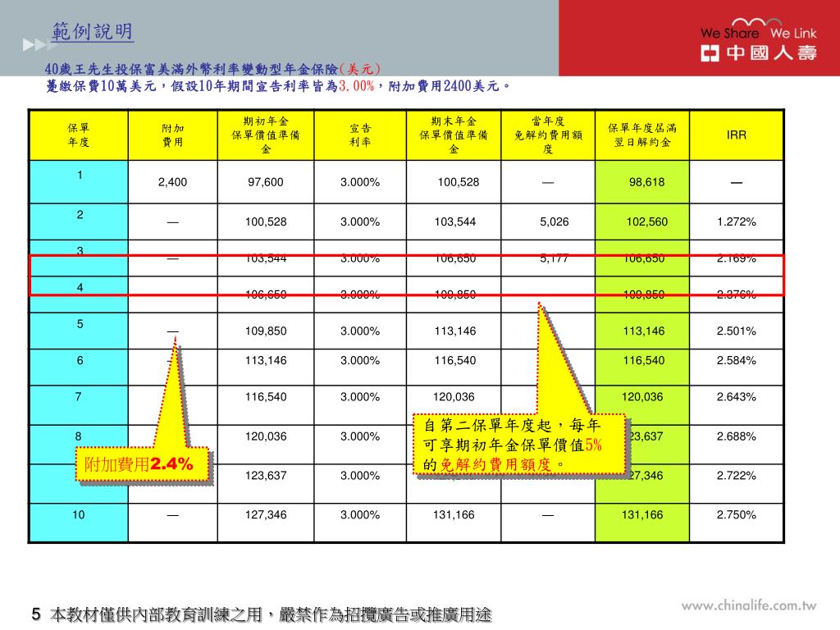Click the dash in year 1 IRR cell

point(737,183)
